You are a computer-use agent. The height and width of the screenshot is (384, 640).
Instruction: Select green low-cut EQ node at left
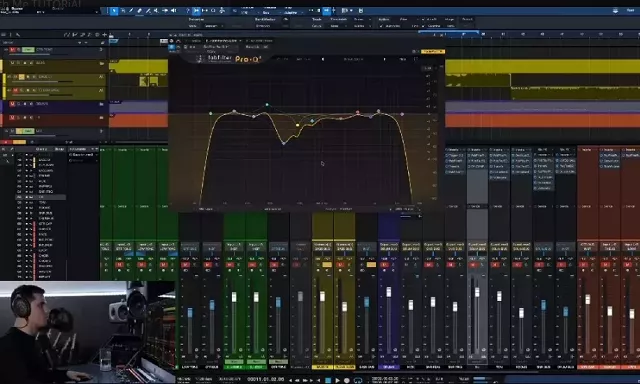coord(211,113)
